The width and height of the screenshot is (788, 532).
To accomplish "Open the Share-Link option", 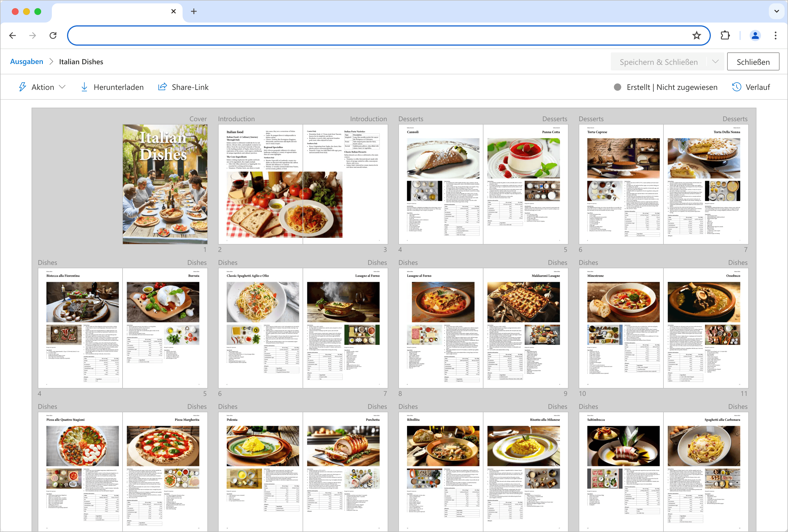I will pyautogui.click(x=183, y=87).
